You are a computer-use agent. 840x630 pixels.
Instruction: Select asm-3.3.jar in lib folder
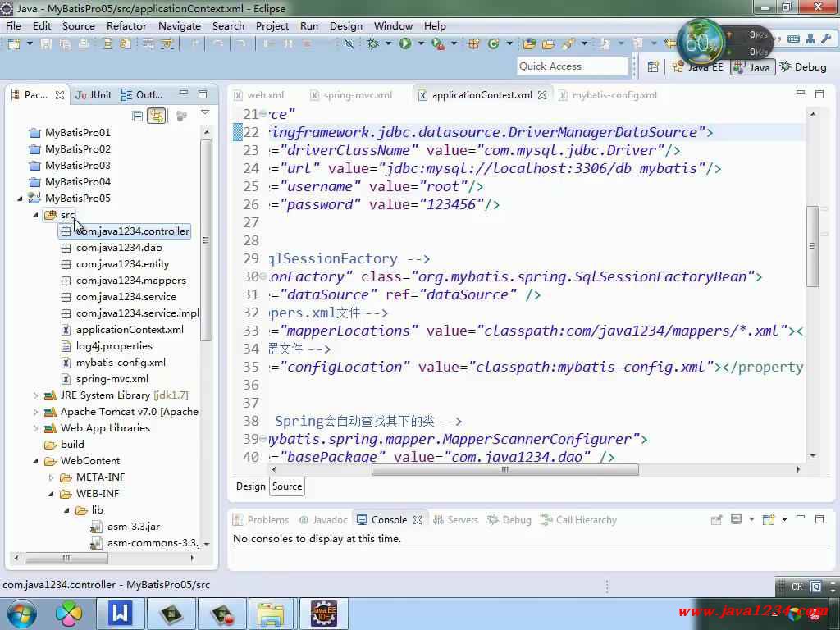(126, 527)
